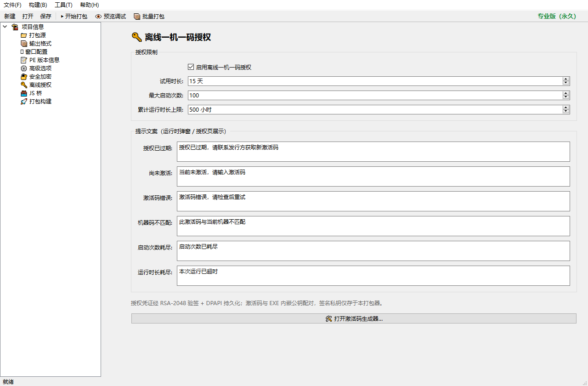Screen dimensions: 588x386
Task: Click the 专业版（永久）license label
Action: click(x=557, y=16)
